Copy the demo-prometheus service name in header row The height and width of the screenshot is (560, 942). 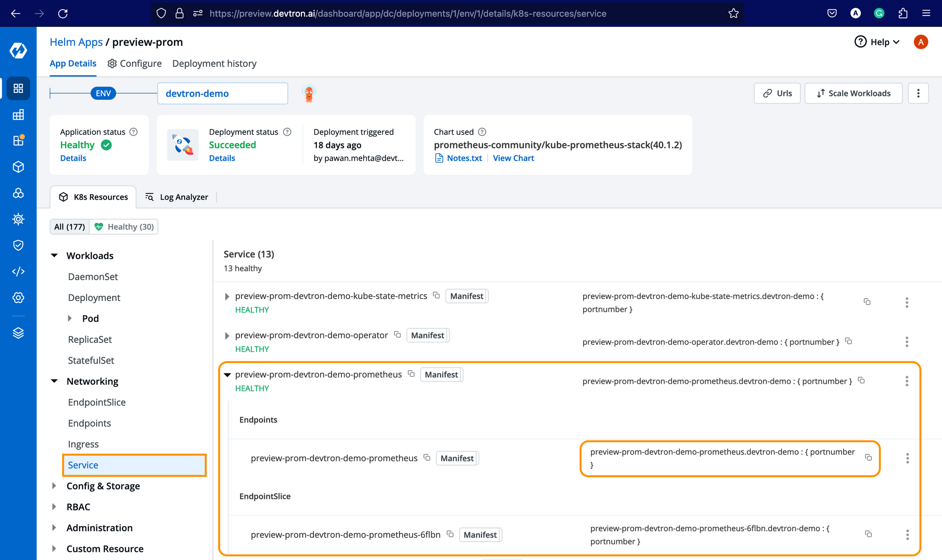click(411, 373)
